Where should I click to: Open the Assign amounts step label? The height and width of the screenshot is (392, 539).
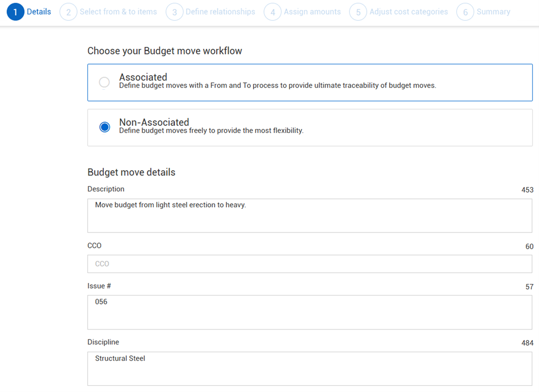click(x=312, y=12)
